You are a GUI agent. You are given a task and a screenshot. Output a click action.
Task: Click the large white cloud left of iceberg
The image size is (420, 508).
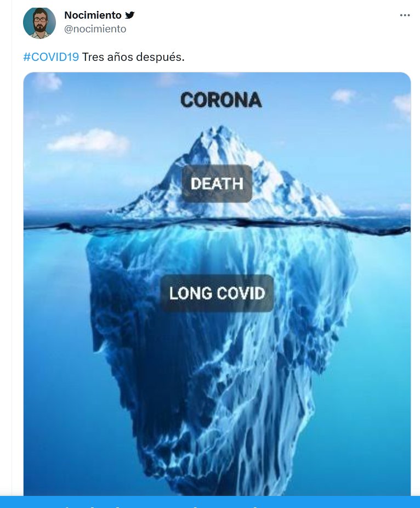[x=89, y=141]
